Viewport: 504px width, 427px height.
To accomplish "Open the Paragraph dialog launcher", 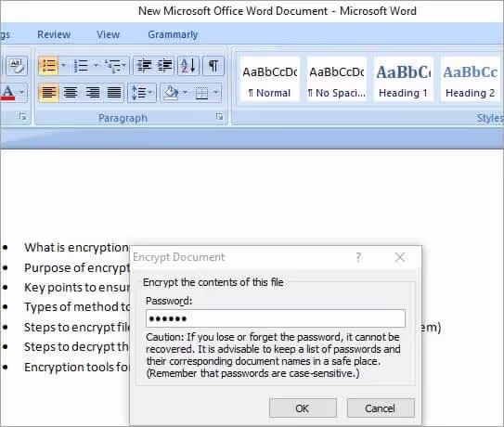I will point(219,116).
